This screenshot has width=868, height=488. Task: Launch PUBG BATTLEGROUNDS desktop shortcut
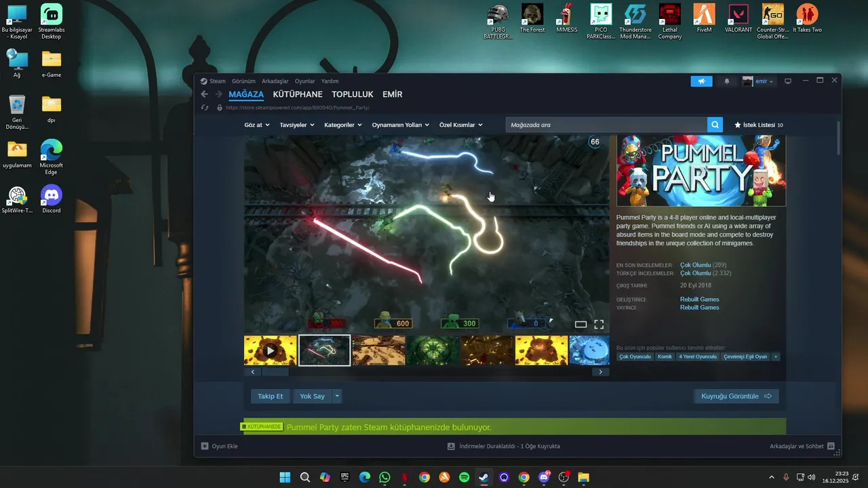click(x=499, y=22)
